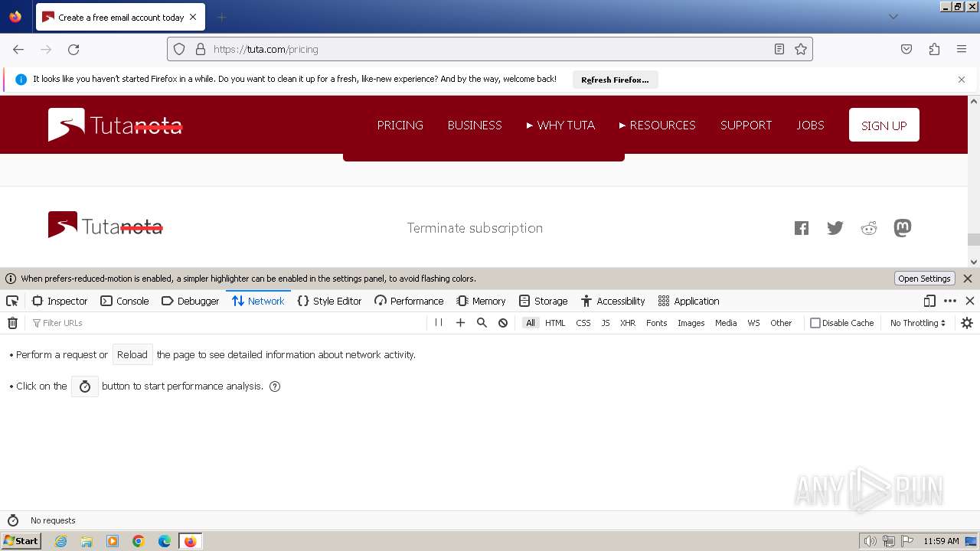
Task: Open the BUSINESS nav link
Action: click(475, 125)
